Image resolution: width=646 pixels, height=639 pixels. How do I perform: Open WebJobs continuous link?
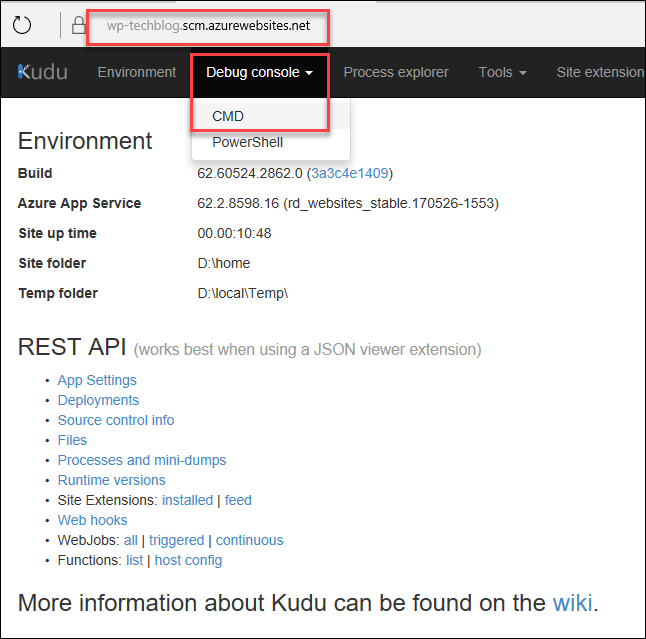point(250,540)
